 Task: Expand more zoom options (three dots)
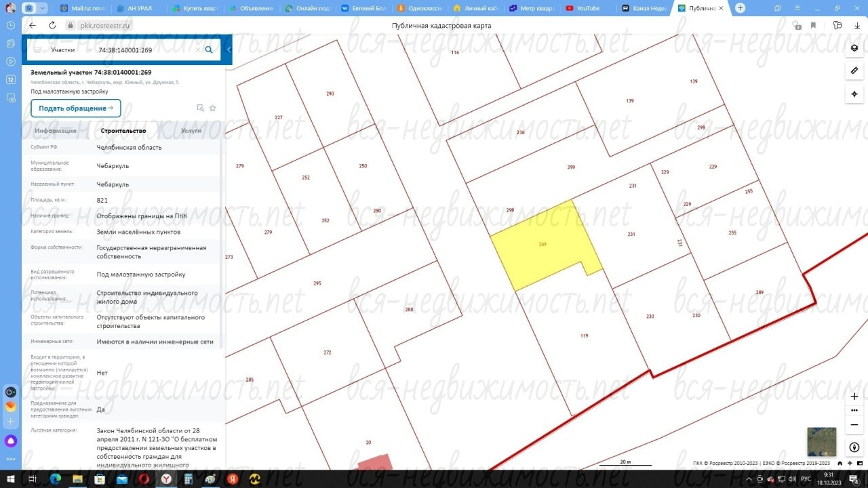pos(854,411)
